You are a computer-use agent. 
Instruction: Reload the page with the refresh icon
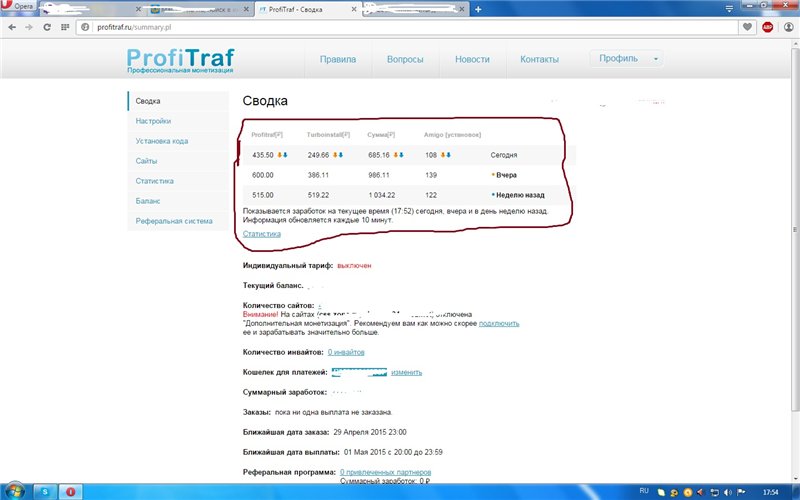(47, 27)
